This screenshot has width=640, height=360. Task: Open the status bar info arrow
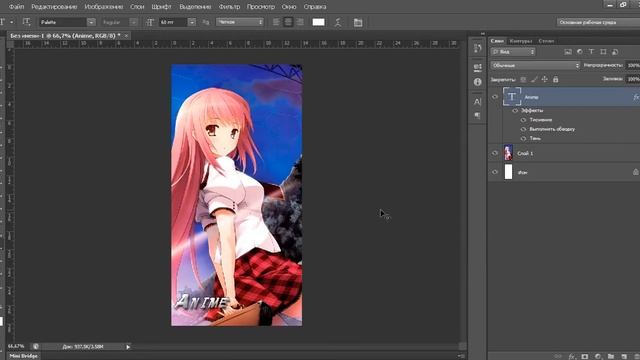click(128, 347)
